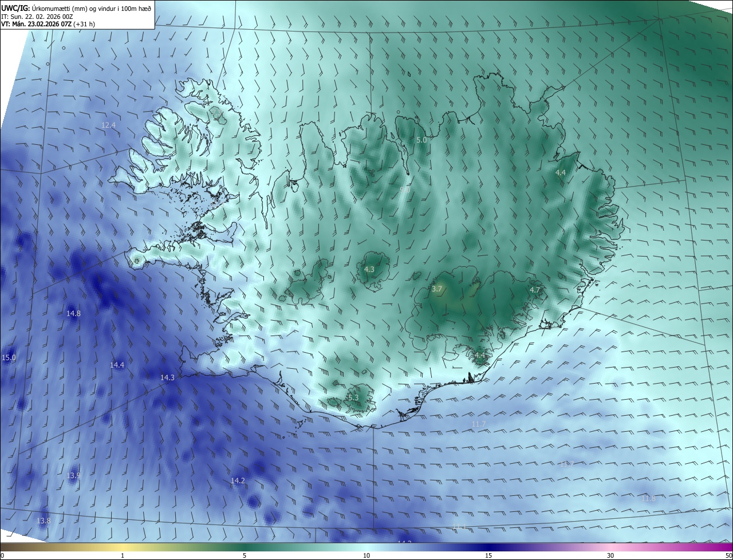Click the color scale tick label 10
The height and width of the screenshot is (560, 733).
tap(366, 555)
